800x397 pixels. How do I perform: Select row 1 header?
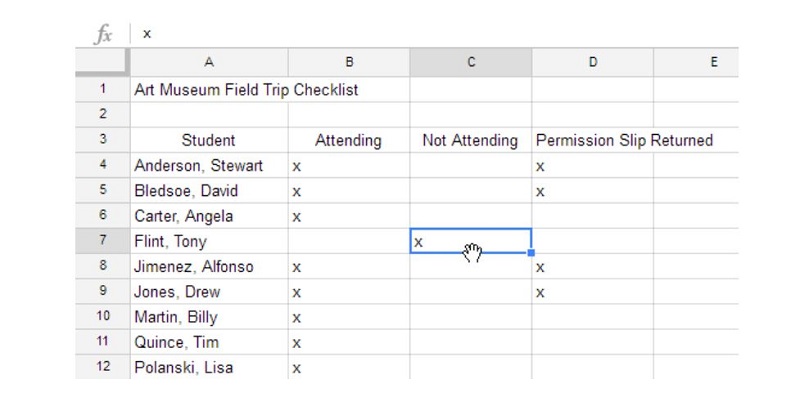[x=103, y=89]
